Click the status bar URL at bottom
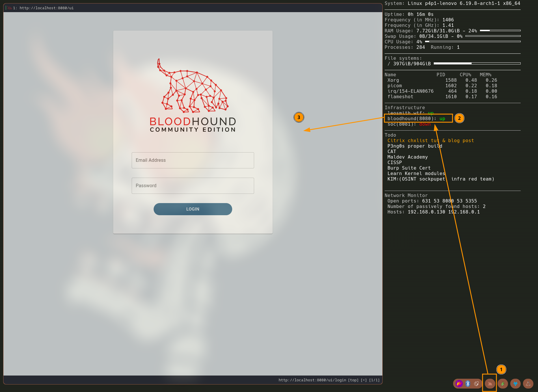Screen dimensions: 538x392 point(312,380)
